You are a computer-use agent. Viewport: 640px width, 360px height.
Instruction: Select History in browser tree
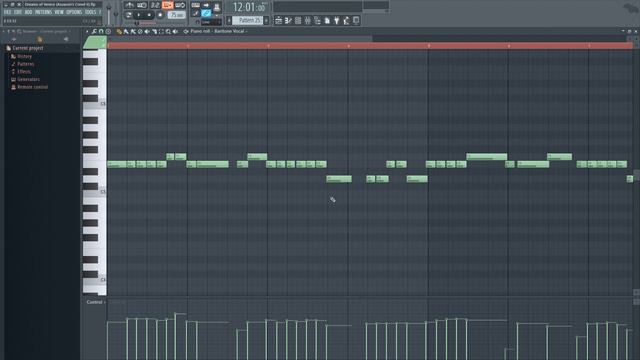click(24, 56)
